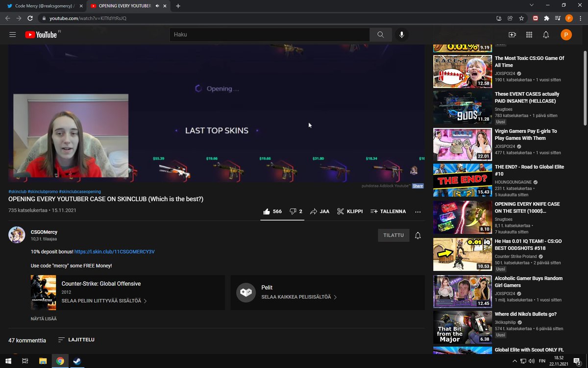Viewport: 588px width, 368px height.
Task: Open the Create video camera icon
Action: 513,35
